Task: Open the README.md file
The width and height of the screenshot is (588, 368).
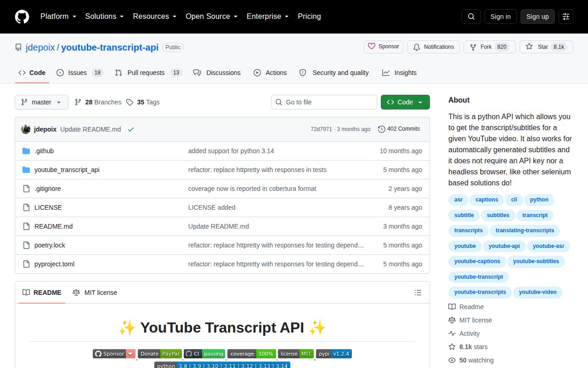Action: (53, 226)
